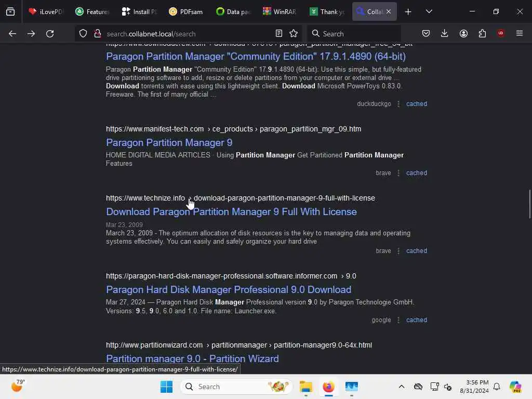Open Firefox account icon
Viewport: 532px width, 399px height.
point(463,33)
